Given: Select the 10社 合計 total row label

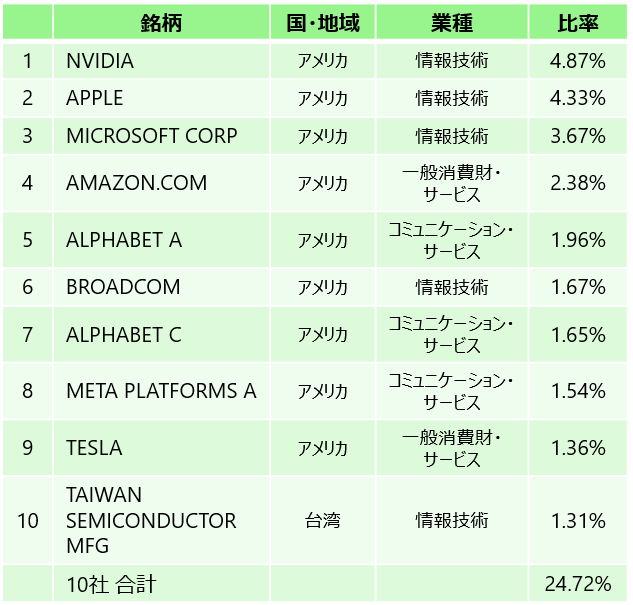Looking at the screenshot, I should point(111,584).
